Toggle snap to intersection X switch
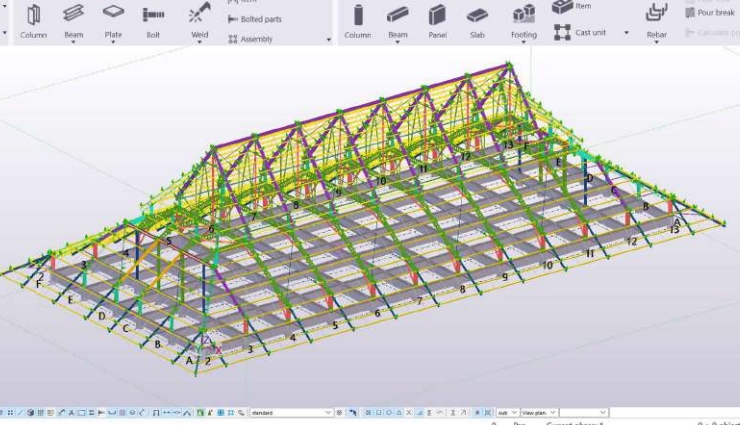The height and width of the screenshot is (425, 746). [x=409, y=413]
